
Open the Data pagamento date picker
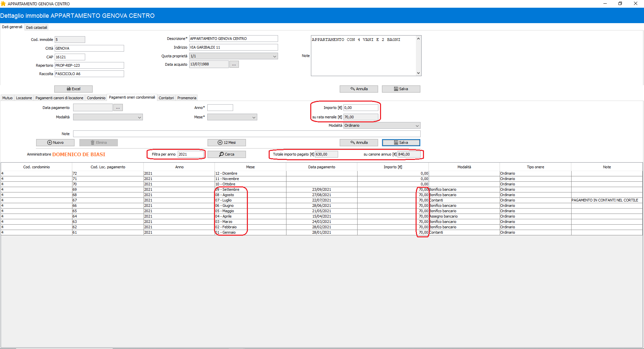pyautogui.click(x=118, y=108)
